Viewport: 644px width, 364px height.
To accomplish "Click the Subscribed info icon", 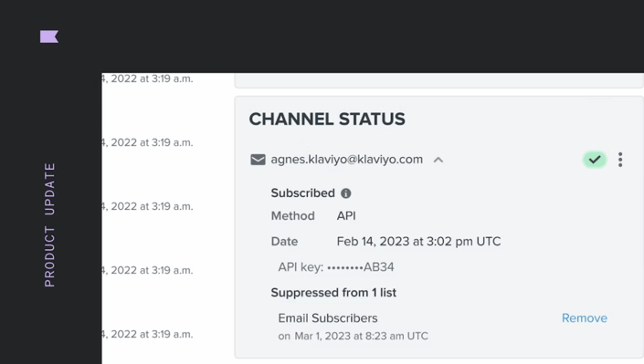I will click(x=346, y=193).
